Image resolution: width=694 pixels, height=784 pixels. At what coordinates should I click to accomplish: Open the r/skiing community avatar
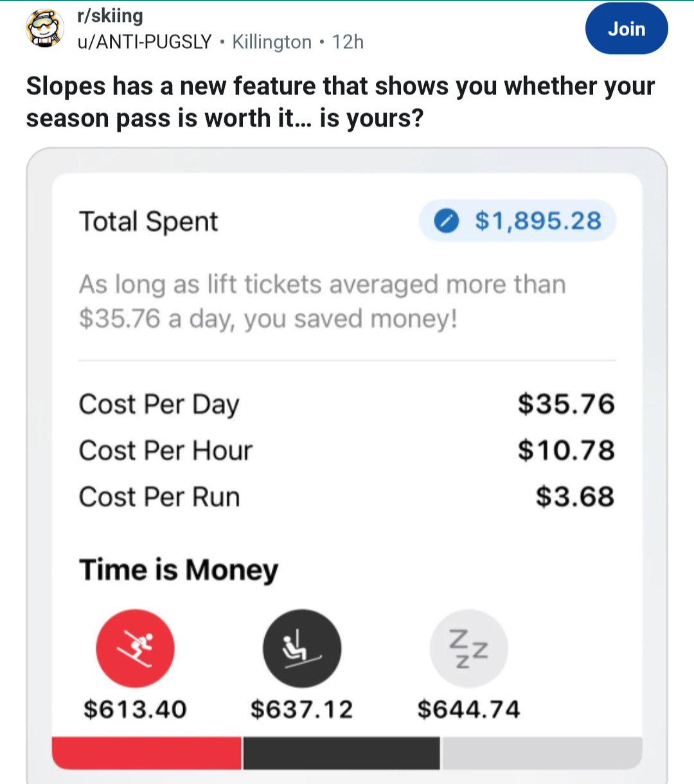click(x=45, y=29)
